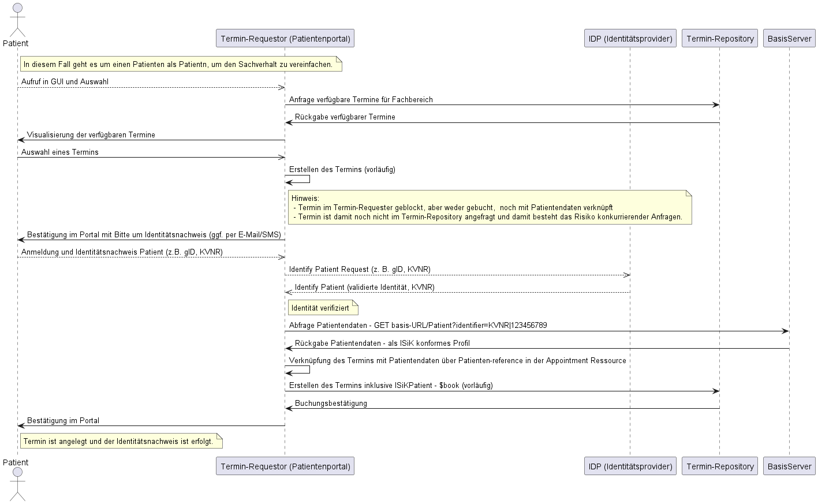Select the top Termin-Requestor (Patientenportal) box
This screenshot has width=818, height=504.
pos(285,39)
